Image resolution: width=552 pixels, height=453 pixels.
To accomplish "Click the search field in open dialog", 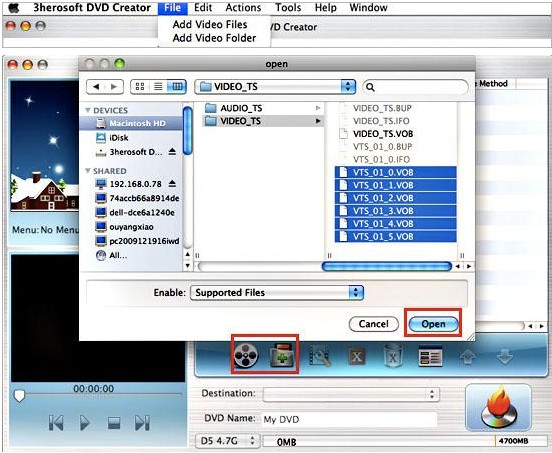I will click(x=415, y=87).
